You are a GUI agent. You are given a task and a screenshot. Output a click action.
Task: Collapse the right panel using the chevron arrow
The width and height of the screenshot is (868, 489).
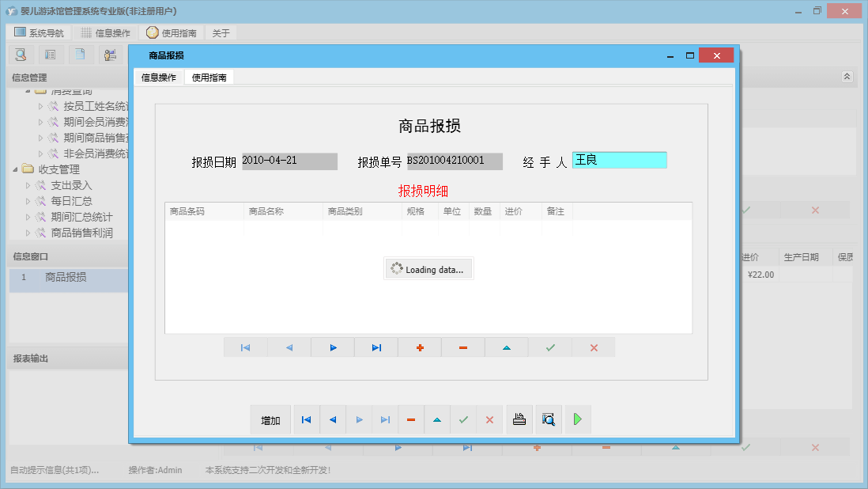847,77
